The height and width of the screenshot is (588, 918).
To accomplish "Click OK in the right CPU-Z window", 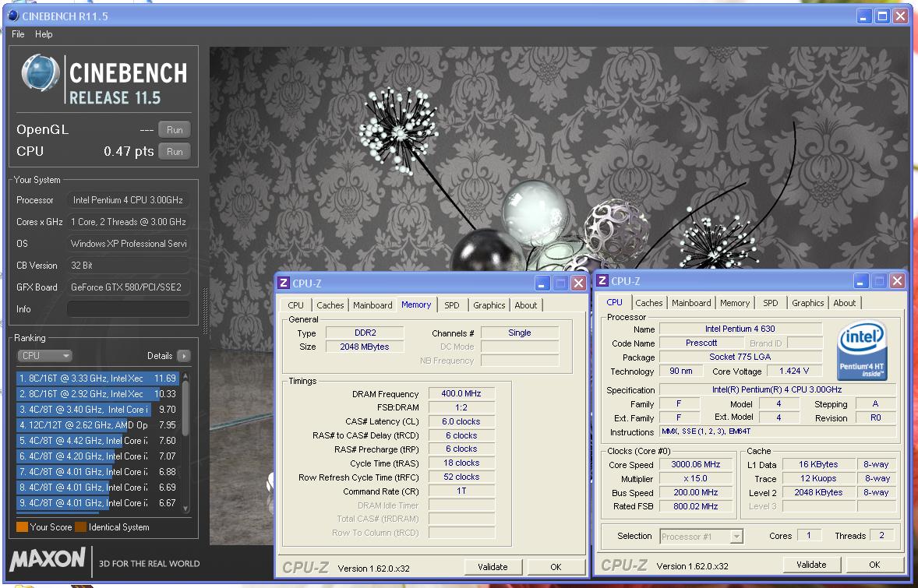I will coord(874,565).
